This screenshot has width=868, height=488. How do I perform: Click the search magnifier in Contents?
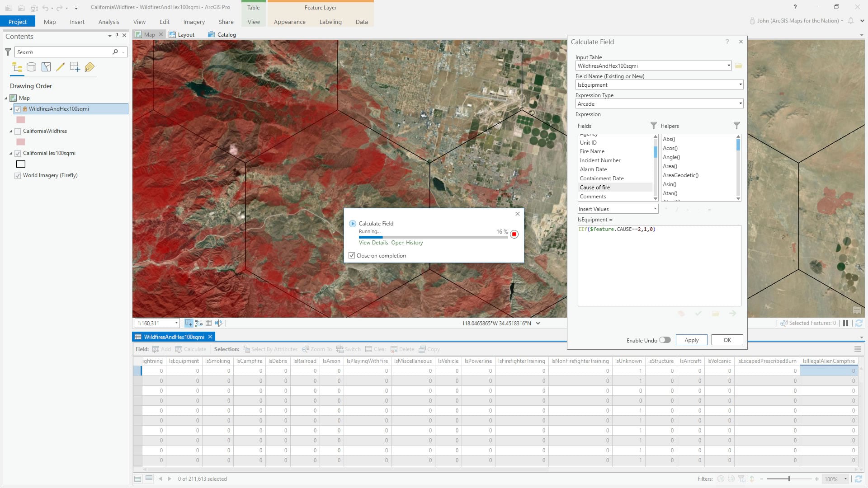pos(115,52)
